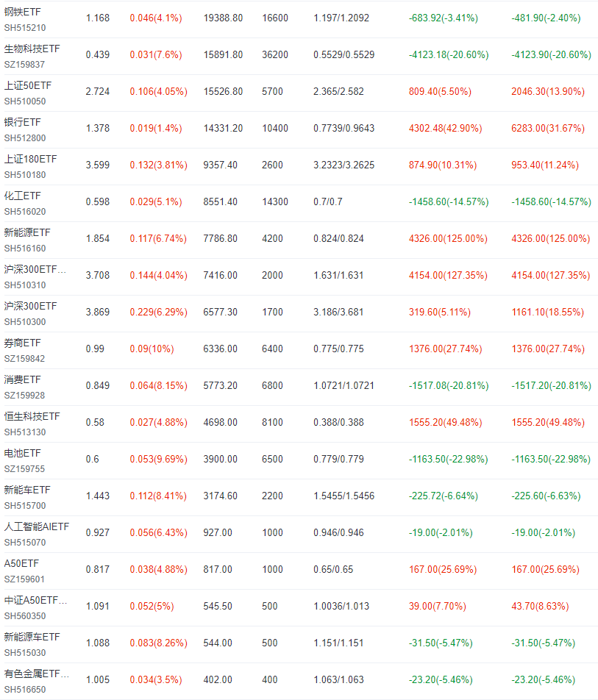This screenshot has width=598, height=700.
Task: Open the 化工ETF fund name
Action: click(x=22, y=196)
